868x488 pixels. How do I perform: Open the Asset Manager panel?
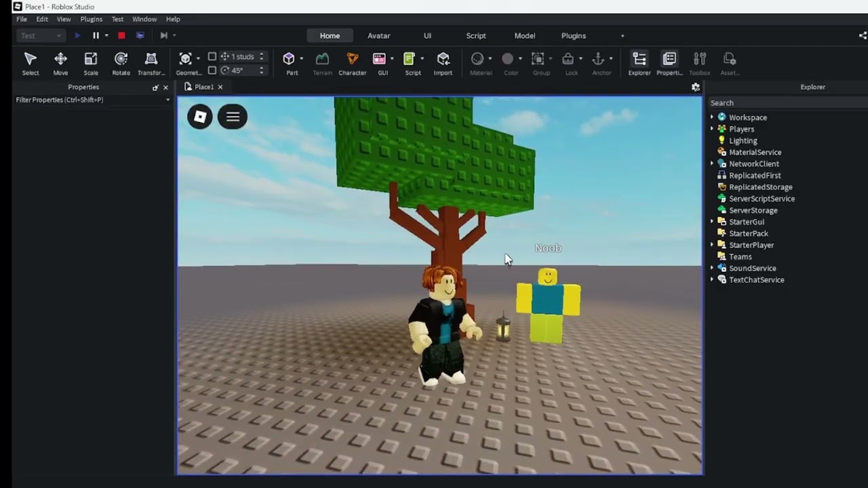click(x=730, y=64)
